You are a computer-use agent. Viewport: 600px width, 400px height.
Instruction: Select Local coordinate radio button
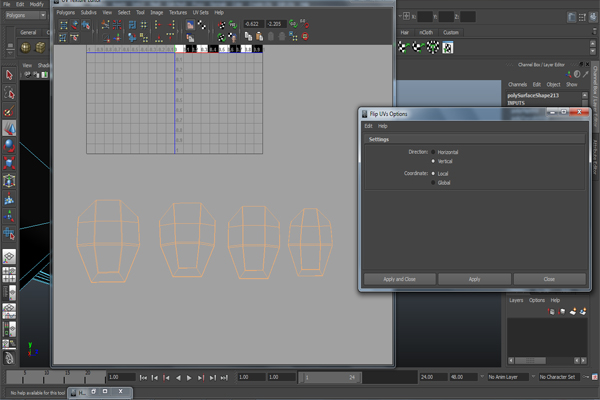[433, 173]
